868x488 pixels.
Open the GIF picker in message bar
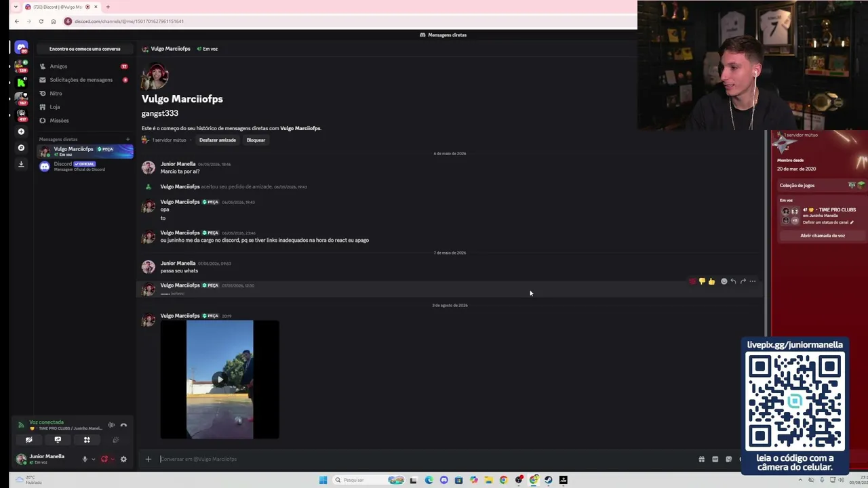(715, 460)
